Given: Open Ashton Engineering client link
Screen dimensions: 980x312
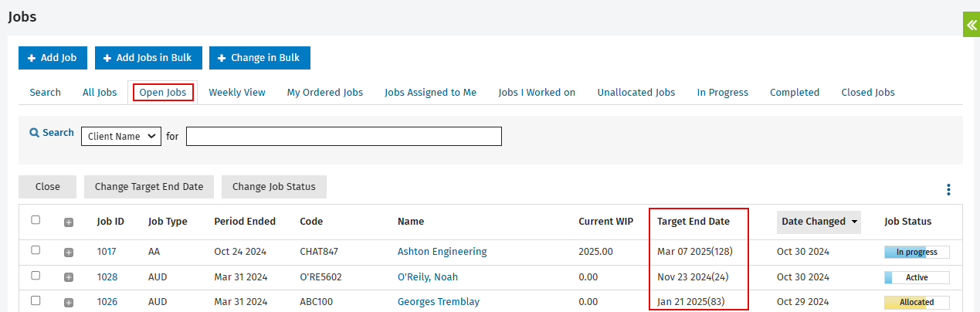Looking at the screenshot, I should pyautogui.click(x=443, y=252).
